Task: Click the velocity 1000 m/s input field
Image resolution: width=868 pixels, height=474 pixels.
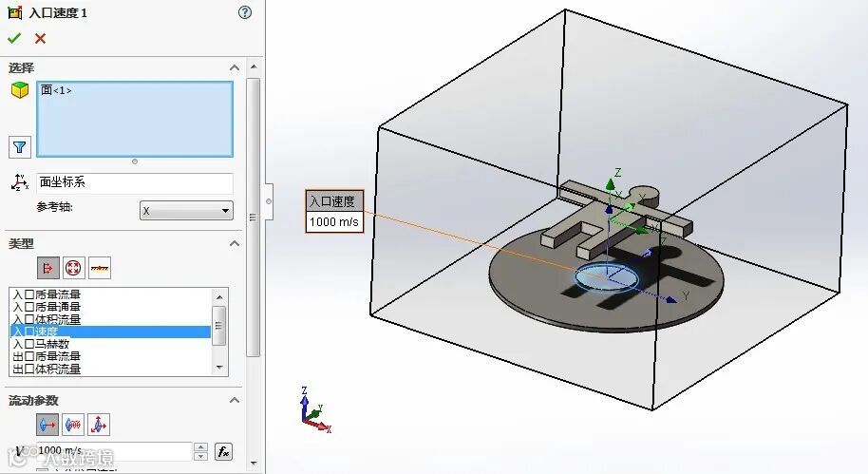Action: [114, 451]
